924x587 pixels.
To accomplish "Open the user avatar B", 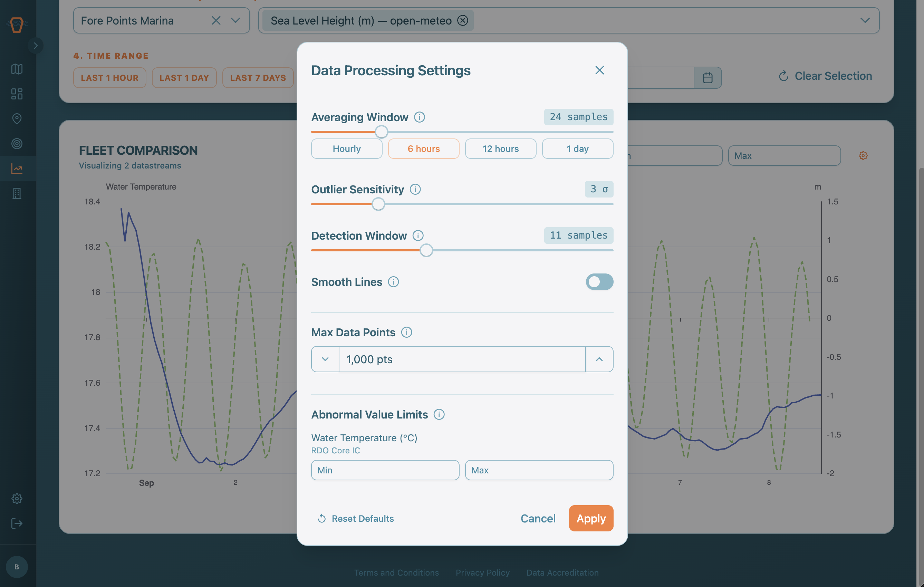I will pyautogui.click(x=17, y=567).
